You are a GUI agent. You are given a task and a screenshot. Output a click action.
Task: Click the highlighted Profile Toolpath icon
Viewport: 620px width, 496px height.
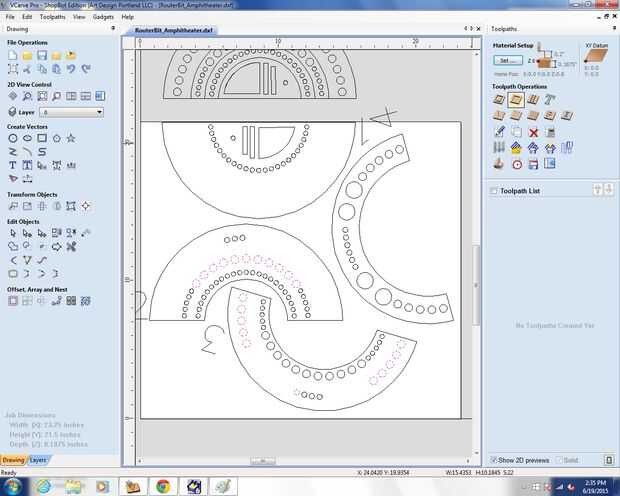tap(516, 100)
